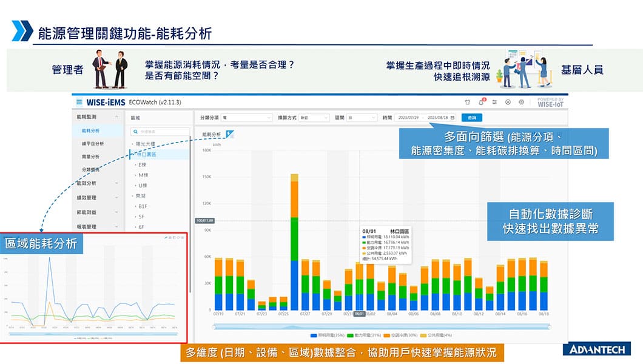Click the POWERED BY WISE-IoT logo
Viewport: 643px width, 364px height.
click(550, 102)
